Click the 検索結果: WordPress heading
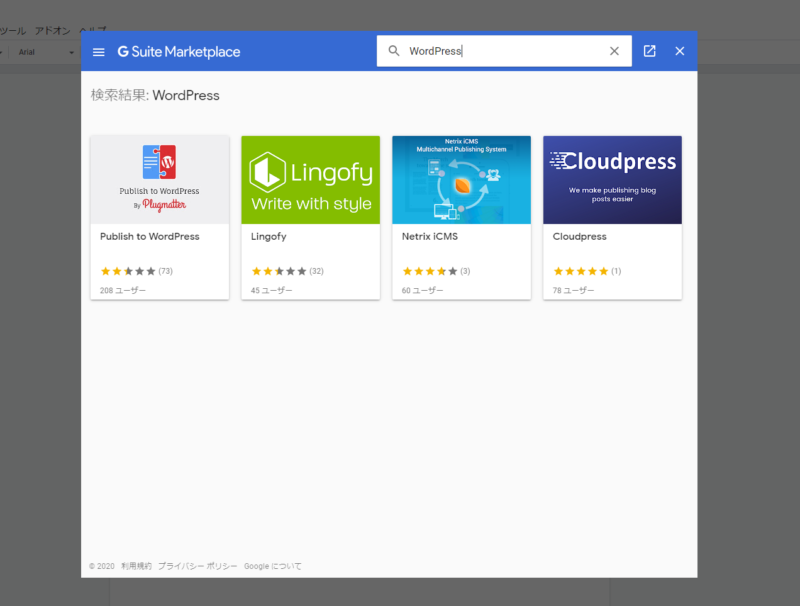 155,95
